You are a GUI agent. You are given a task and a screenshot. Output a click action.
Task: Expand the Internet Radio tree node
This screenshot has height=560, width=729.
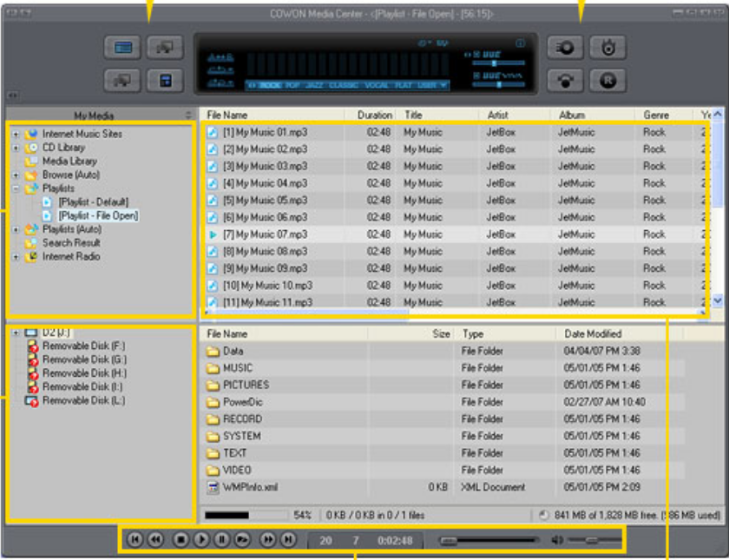click(15, 254)
